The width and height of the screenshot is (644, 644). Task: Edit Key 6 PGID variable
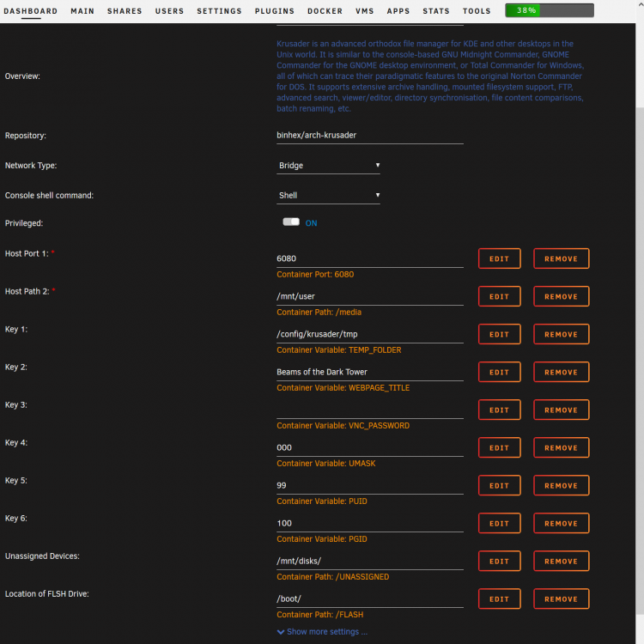[500, 523]
